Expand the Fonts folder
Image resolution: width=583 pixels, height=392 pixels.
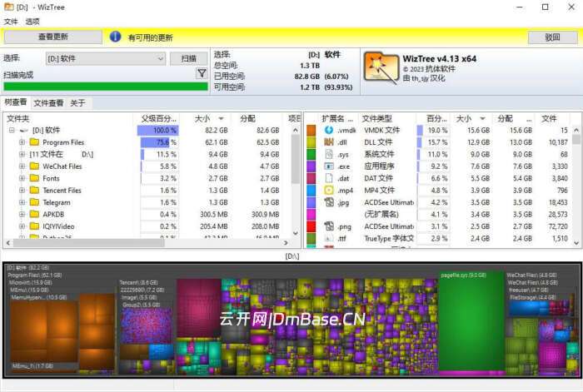point(22,178)
